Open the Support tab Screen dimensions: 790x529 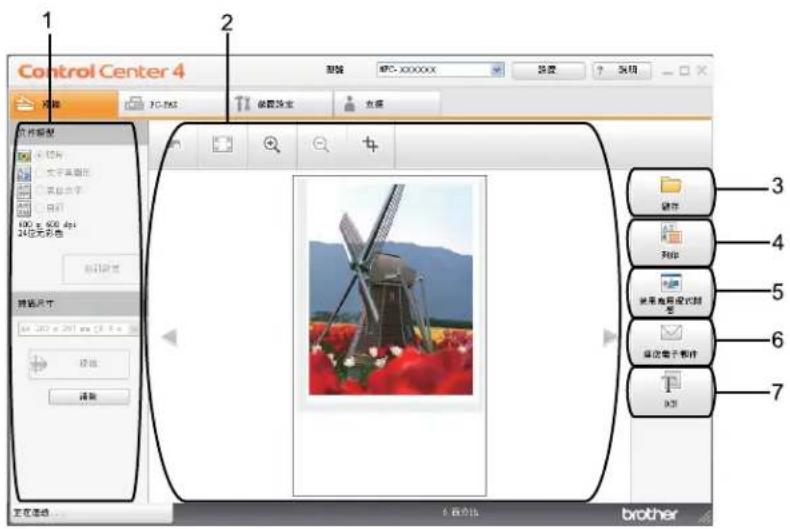coord(386,104)
